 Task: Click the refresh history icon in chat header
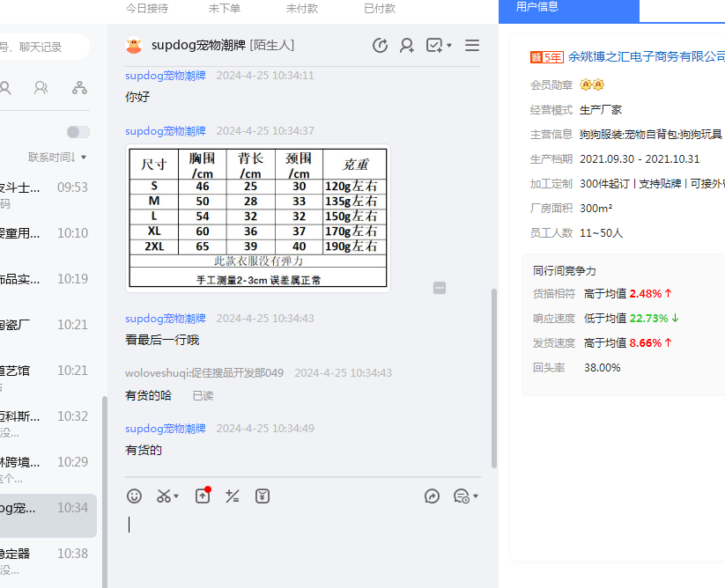tap(380, 46)
